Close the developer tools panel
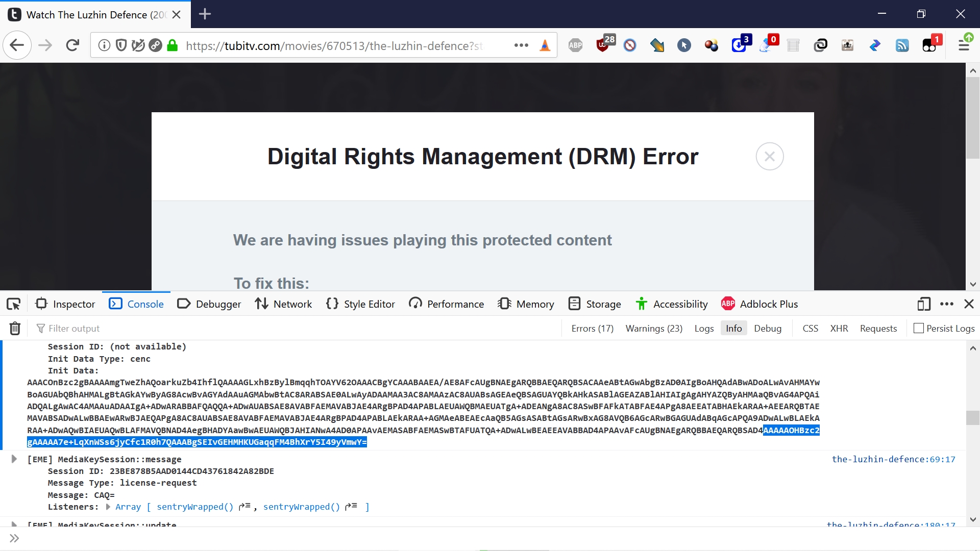The width and height of the screenshot is (980, 551). 969,304
